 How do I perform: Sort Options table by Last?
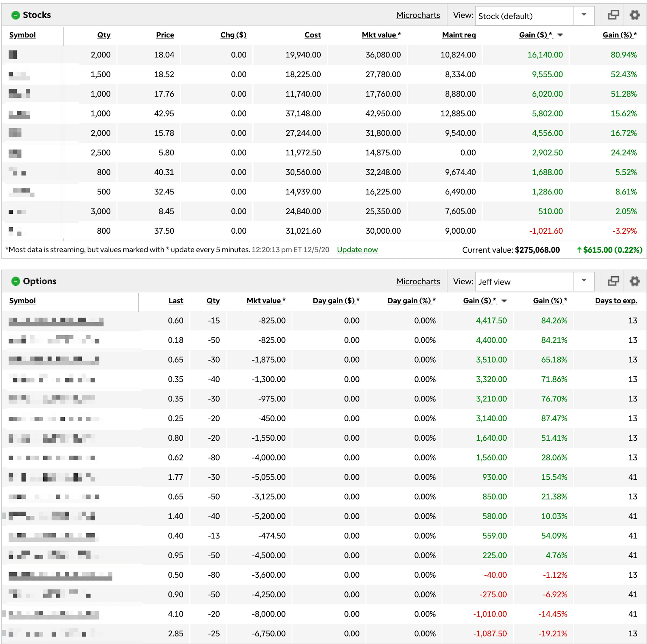click(x=176, y=301)
